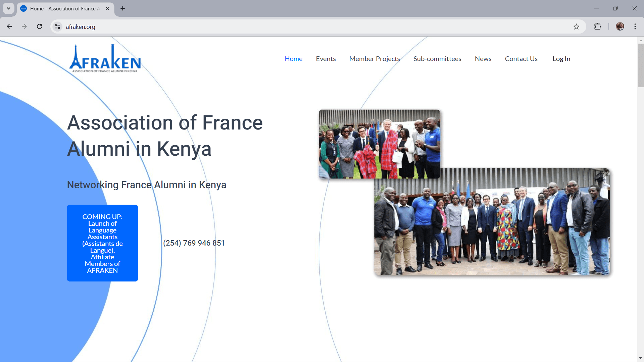644x362 pixels.
Task: Close the Home - Association of France tab
Action: click(x=107, y=8)
